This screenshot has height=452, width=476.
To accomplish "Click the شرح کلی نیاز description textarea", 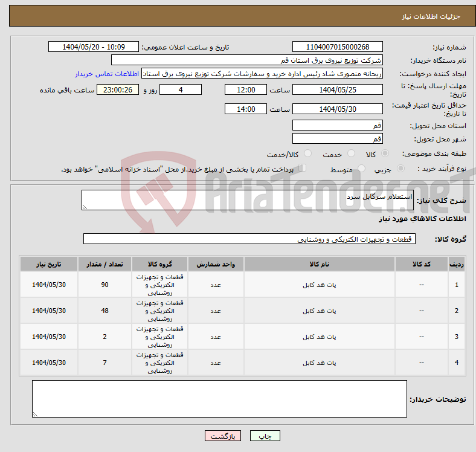I will point(248,200).
